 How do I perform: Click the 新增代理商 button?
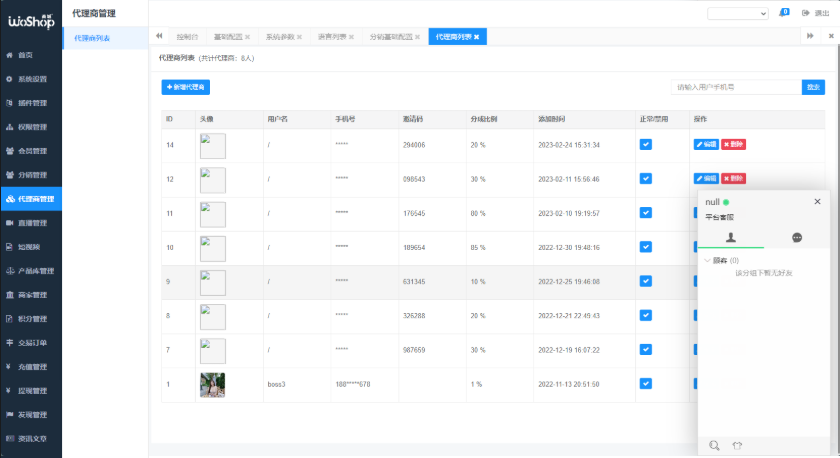[x=185, y=87]
